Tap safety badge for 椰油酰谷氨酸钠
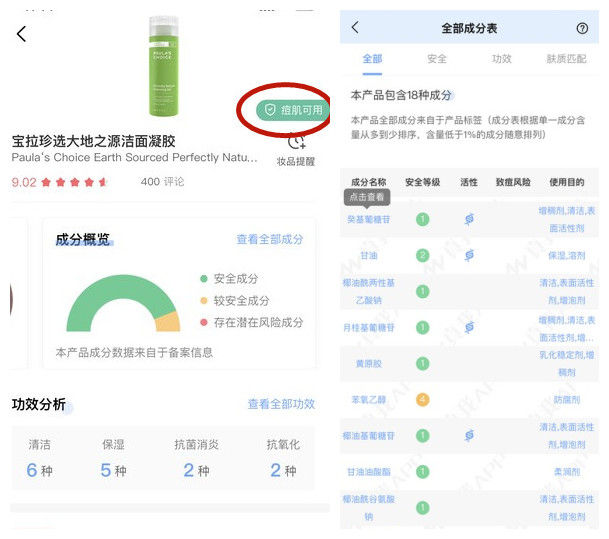The height and width of the screenshot is (539, 609). click(x=423, y=508)
